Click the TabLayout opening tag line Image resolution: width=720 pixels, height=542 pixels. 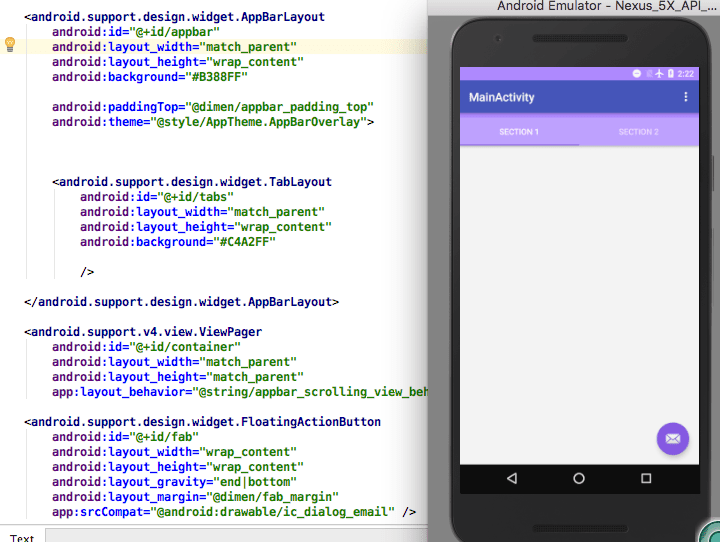pyautogui.click(x=192, y=182)
